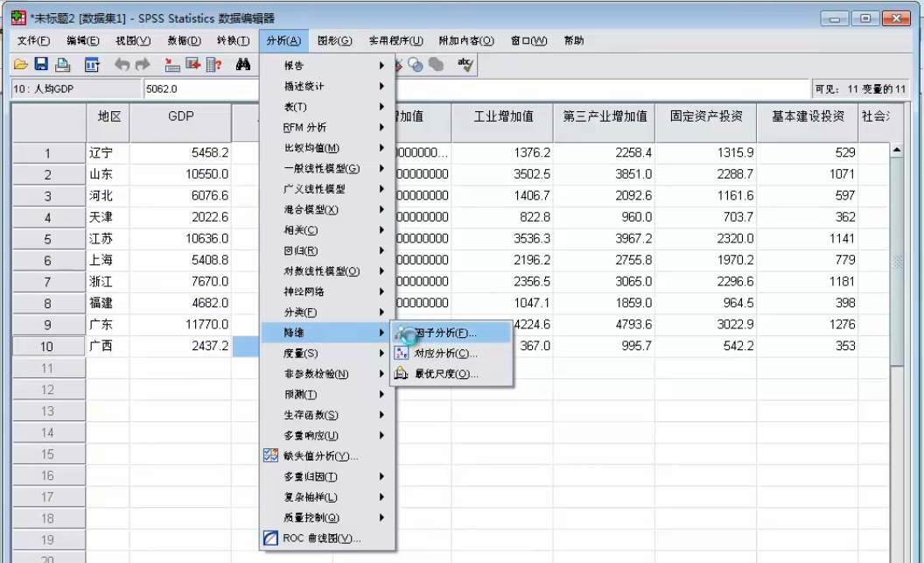Choose ROC 曲线图(V)... menu entry
The image size is (924, 563).
(x=327, y=538)
